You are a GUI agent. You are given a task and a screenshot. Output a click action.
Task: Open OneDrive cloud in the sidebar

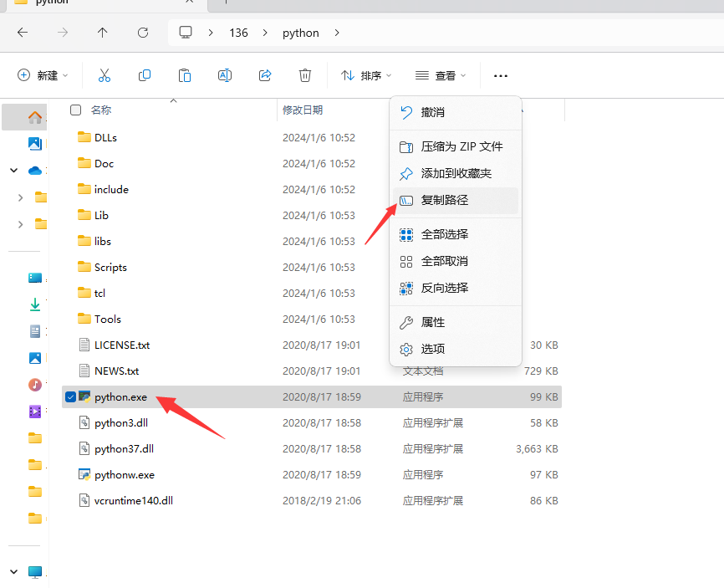[x=35, y=171]
